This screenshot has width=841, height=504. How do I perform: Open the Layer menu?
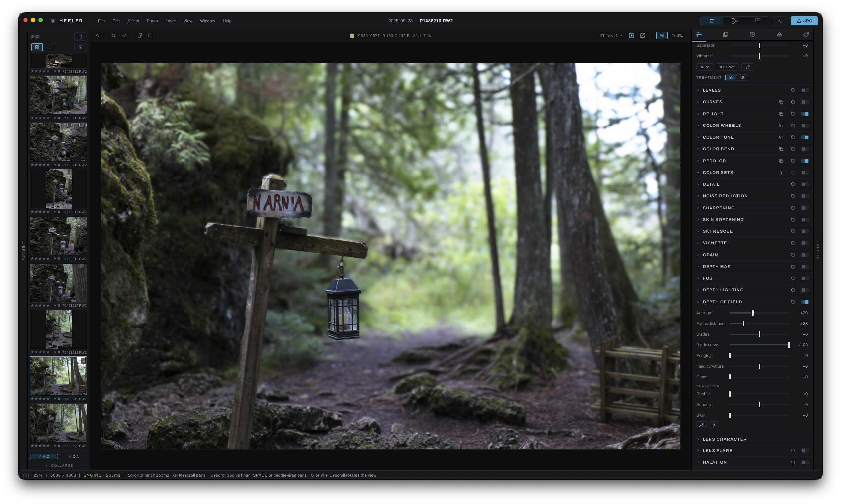tap(171, 21)
